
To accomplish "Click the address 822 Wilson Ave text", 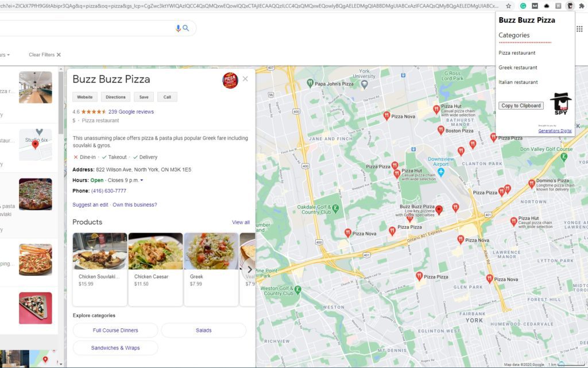I will (x=144, y=170).
